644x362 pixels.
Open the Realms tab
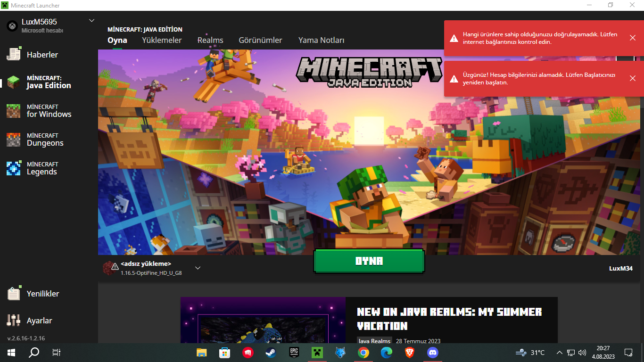(210, 40)
